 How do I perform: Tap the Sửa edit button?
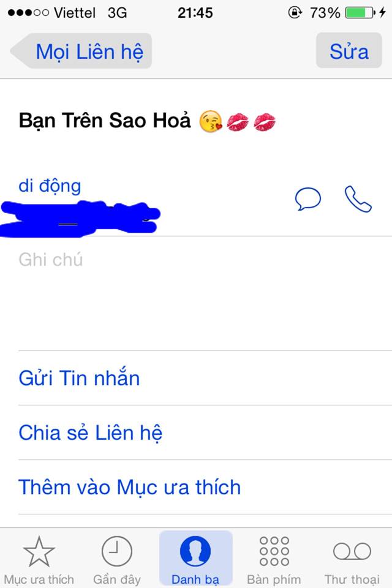[x=349, y=51]
